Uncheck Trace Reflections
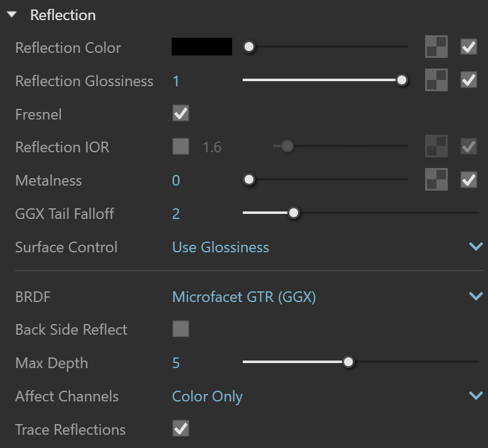The height and width of the screenshot is (448, 488). [180, 428]
